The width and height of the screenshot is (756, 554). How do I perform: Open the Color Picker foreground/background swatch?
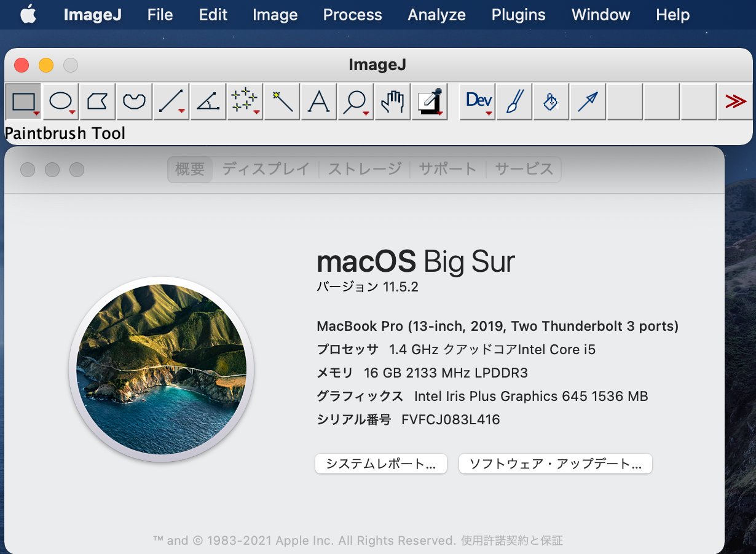pos(429,101)
